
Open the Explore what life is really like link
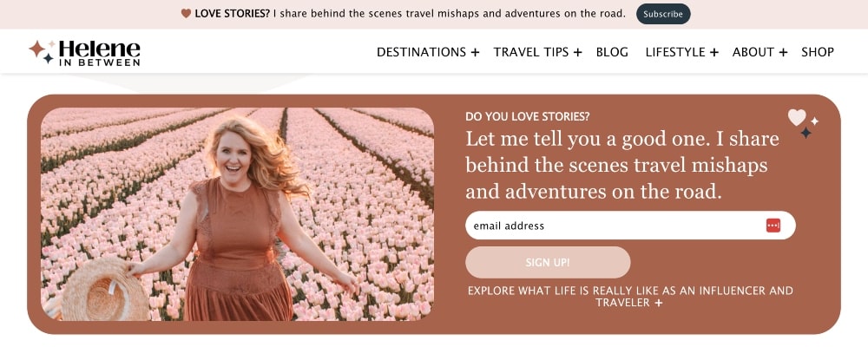[x=630, y=297]
